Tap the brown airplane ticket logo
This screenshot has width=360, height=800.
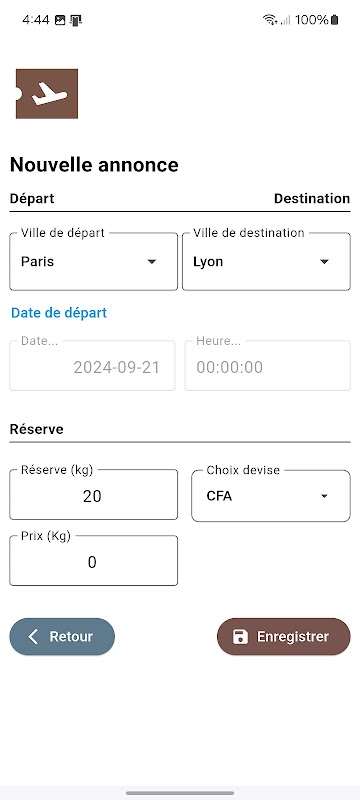pos(47,94)
